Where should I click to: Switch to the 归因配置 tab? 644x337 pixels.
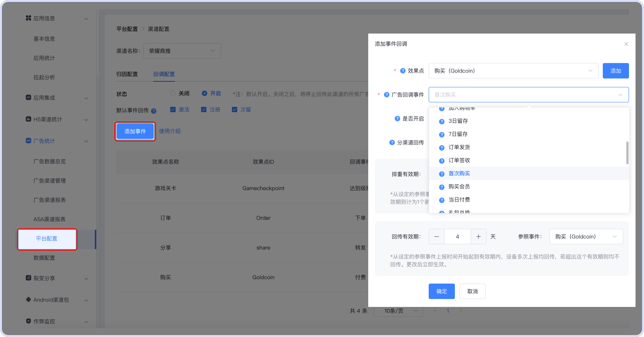pos(127,74)
